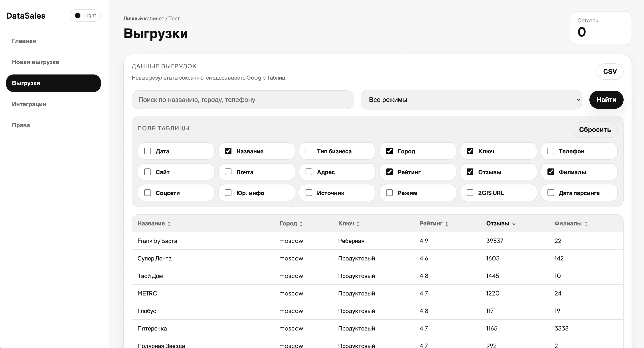This screenshot has width=644, height=348.
Task: Uncheck the Ключ field checkbox
Action: [x=470, y=151]
